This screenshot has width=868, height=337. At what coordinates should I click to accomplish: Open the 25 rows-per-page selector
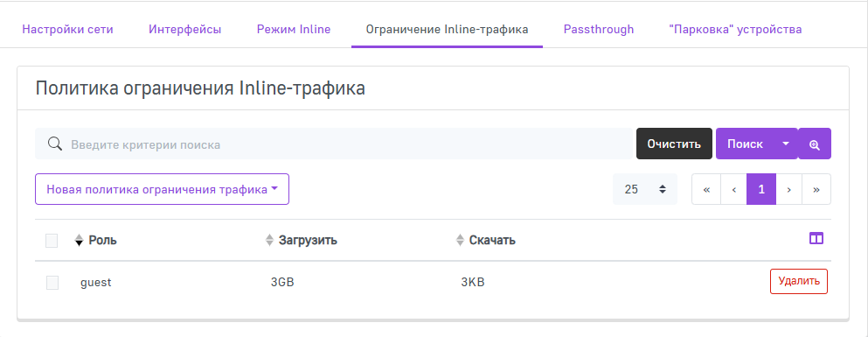[645, 189]
